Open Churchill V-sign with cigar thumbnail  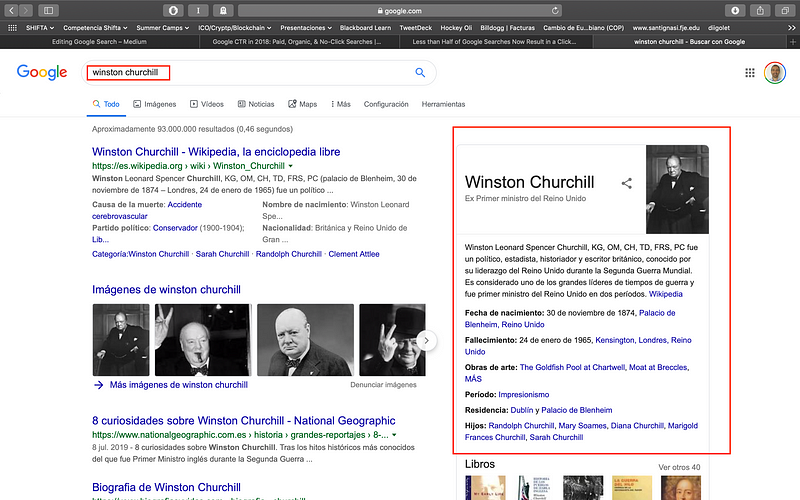point(203,340)
